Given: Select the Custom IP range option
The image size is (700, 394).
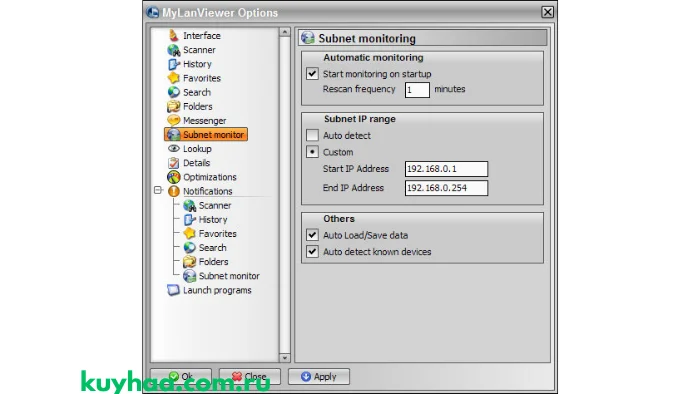Looking at the screenshot, I should tap(312, 152).
